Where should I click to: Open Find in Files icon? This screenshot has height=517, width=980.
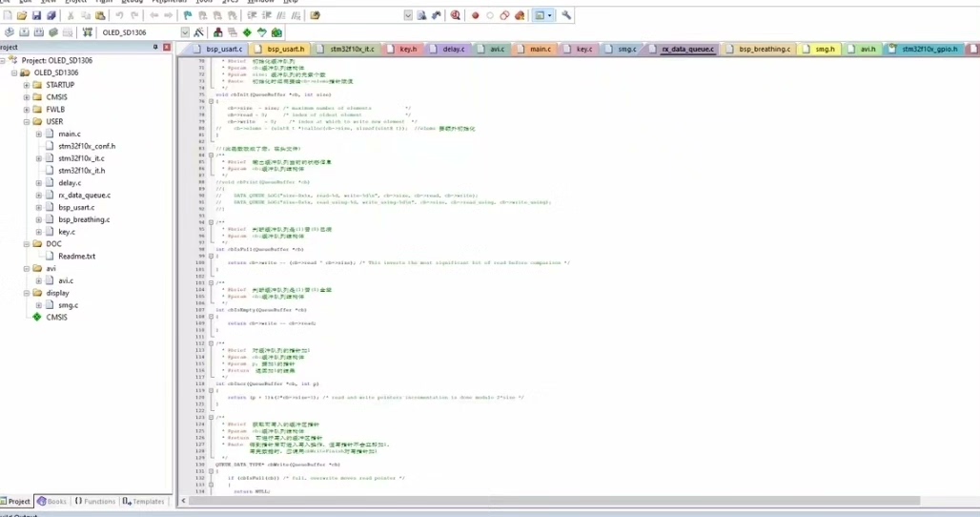click(x=315, y=15)
